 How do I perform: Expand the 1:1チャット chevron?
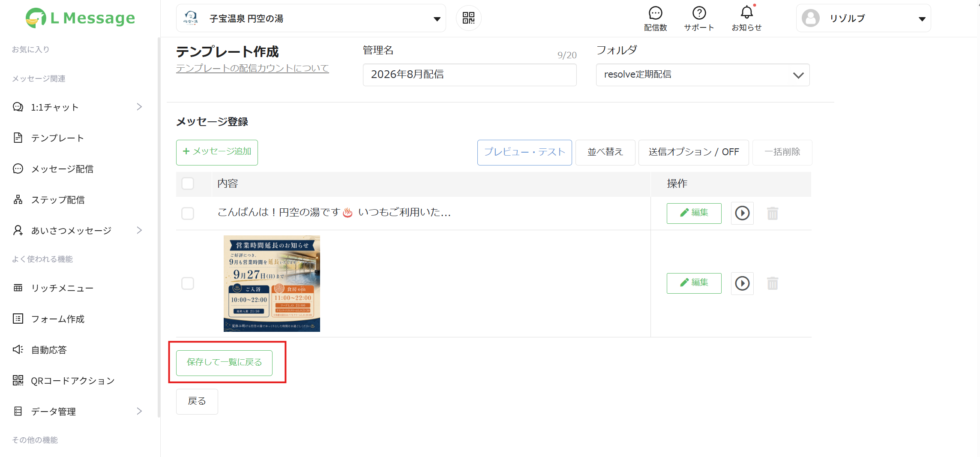pos(139,107)
